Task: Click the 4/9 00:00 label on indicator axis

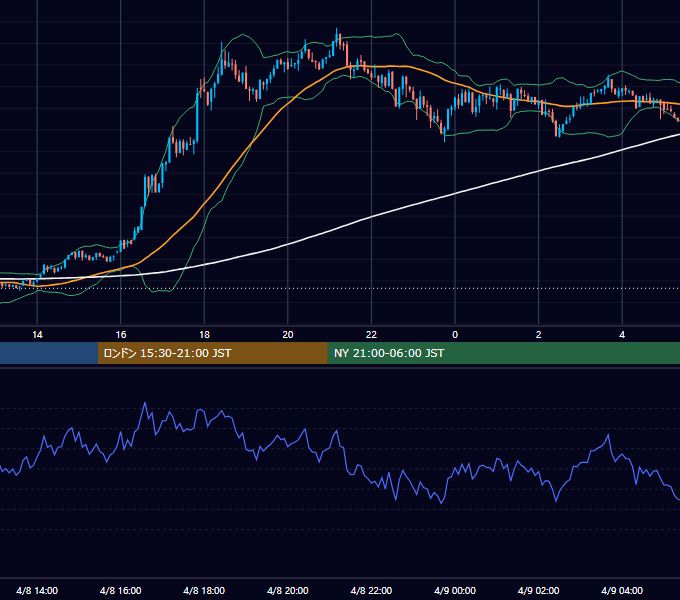Action: point(455,590)
